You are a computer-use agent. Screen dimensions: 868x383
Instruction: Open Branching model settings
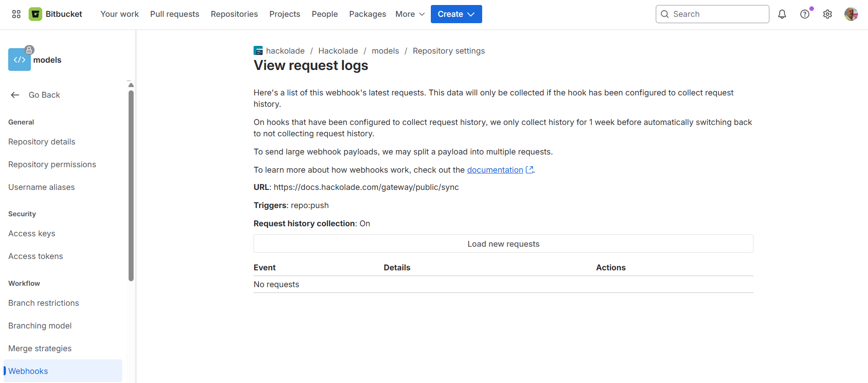click(x=40, y=326)
